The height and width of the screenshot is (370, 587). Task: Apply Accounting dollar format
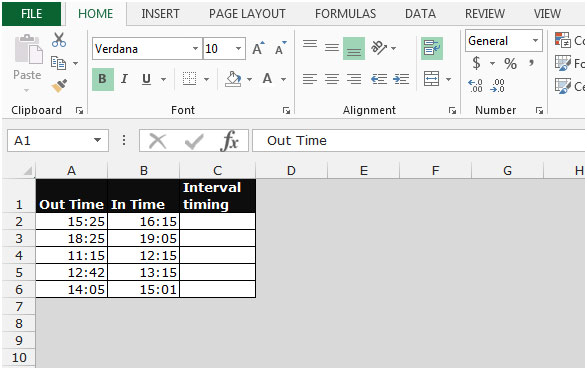click(x=476, y=63)
